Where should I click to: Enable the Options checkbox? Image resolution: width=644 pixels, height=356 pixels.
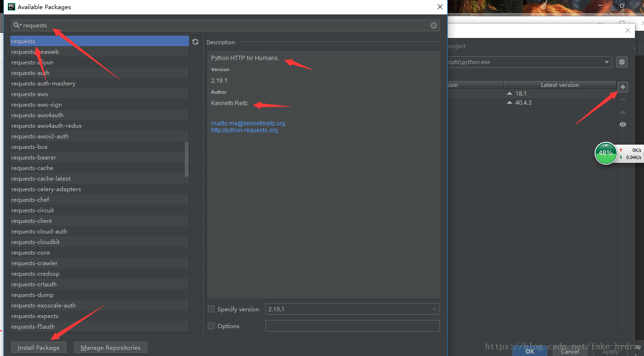pyautogui.click(x=211, y=326)
